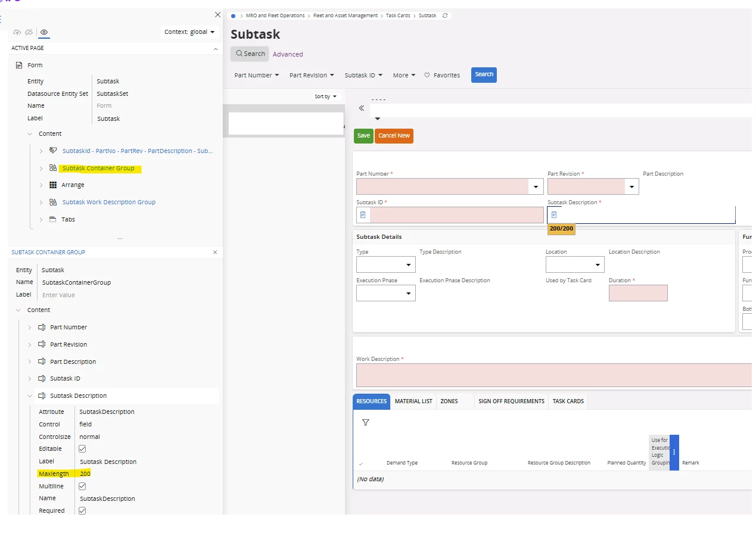Close the Subtask Container Group properties section
756x539 pixels.
tap(215, 253)
